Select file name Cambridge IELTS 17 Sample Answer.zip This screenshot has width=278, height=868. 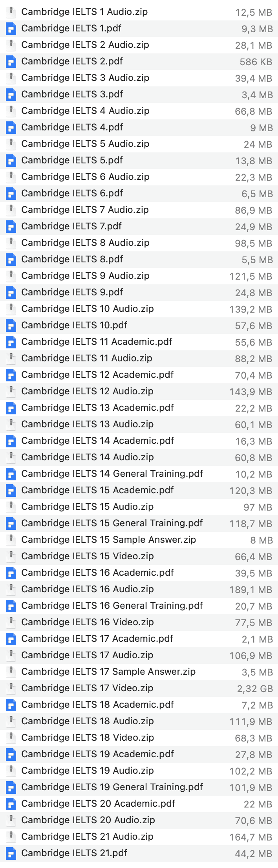point(109,672)
